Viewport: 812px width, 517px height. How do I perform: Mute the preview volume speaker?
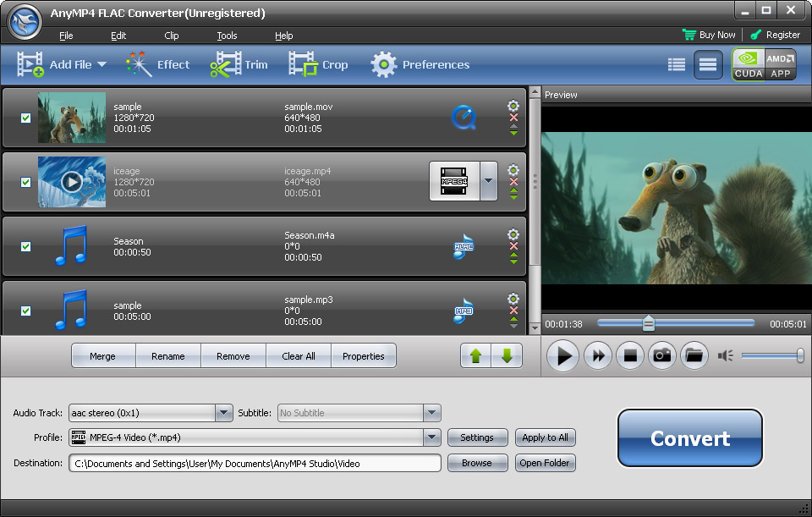pos(725,355)
